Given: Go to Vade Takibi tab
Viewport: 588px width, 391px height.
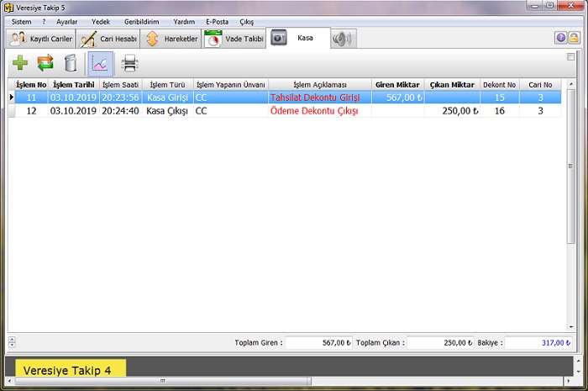Looking at the screenshot, I should click(x=234, y=39).
